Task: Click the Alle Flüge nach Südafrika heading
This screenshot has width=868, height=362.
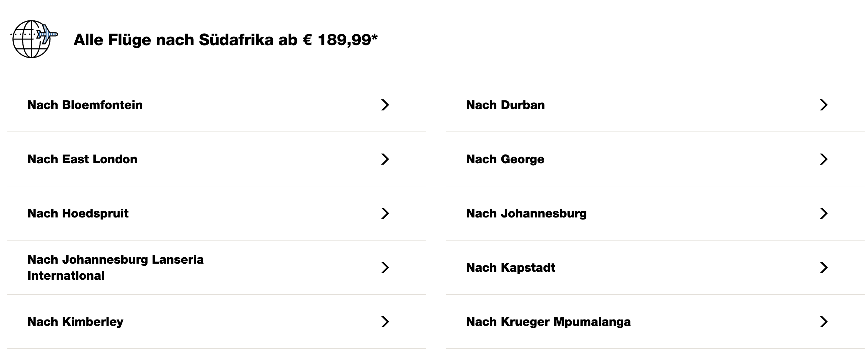Action: point(225,40)
